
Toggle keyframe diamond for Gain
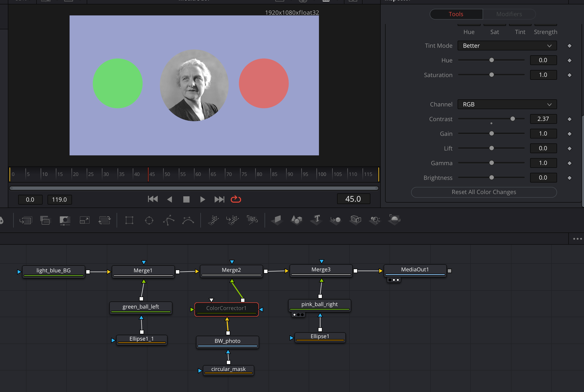point(570,134)
